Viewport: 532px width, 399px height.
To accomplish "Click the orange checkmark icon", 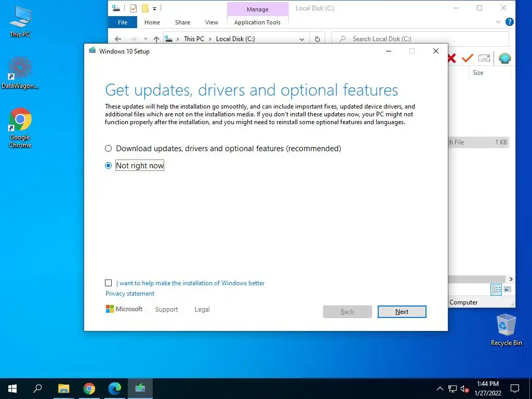I will [467, 58].
